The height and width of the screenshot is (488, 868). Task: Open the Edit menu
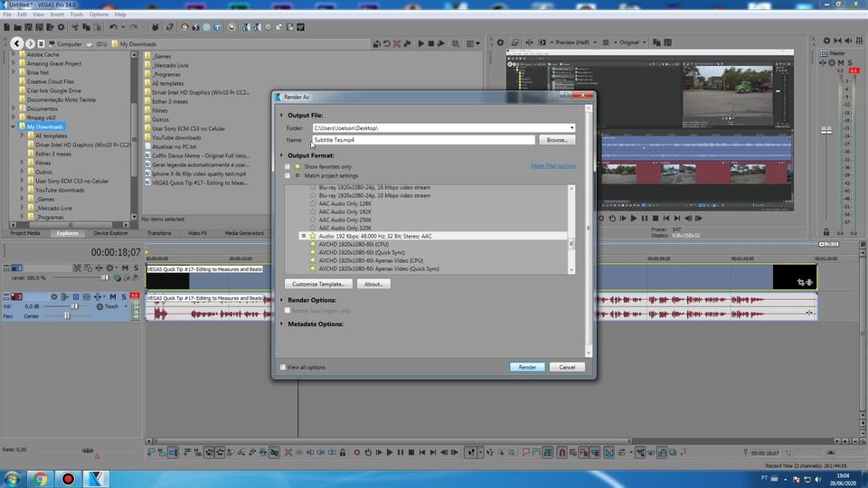(22, 14)
